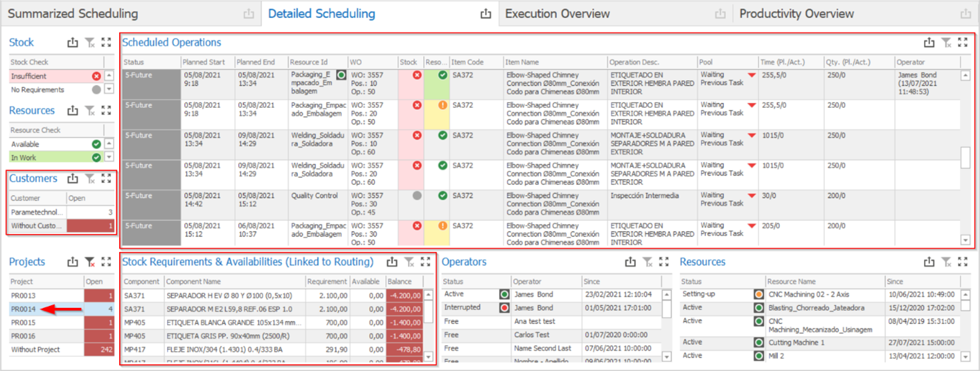This screenshot has width=980, height=371.
Task: Click export icon in Scheduled Operations panel
Action: [x=929, y=43]
